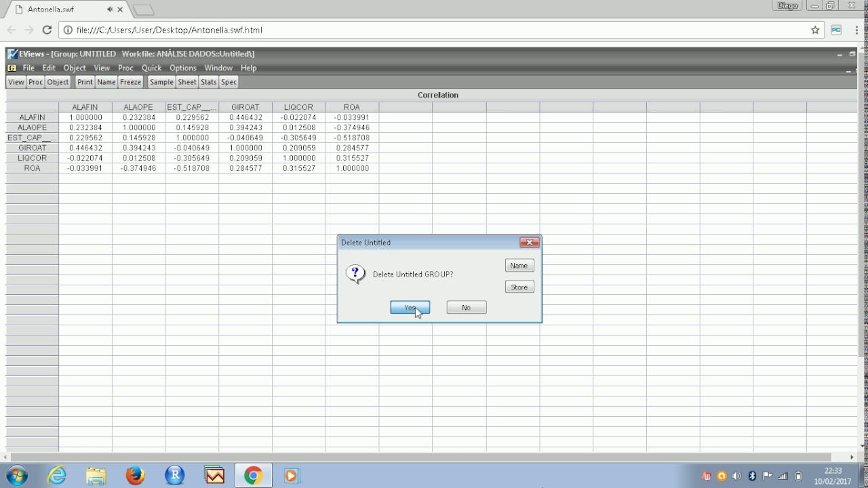Switch to Chrome in the taskbar
Viewport: 868px width, 488px height.
pos(253,476)
